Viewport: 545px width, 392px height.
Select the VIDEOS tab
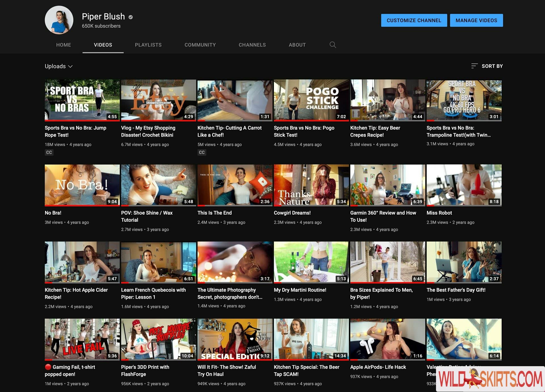(x=103, y=45)
